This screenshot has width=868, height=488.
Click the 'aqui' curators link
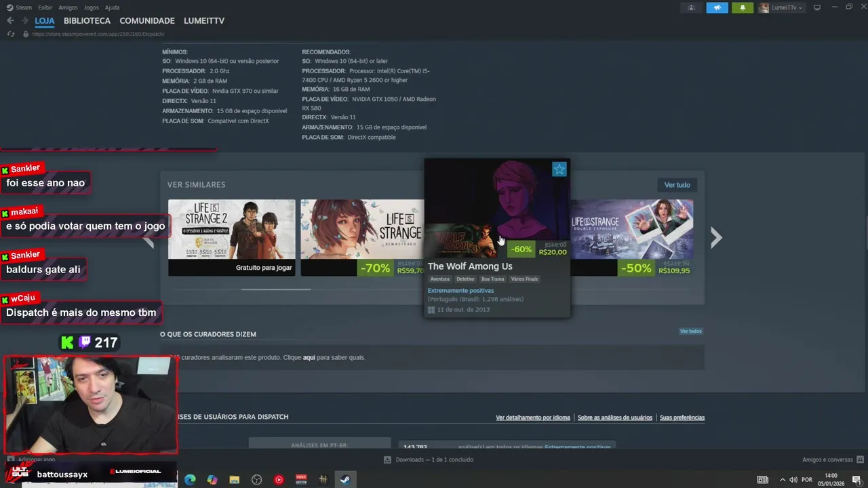[309, 357]
